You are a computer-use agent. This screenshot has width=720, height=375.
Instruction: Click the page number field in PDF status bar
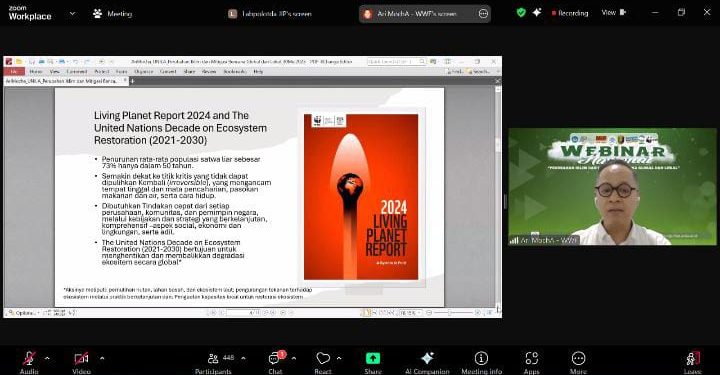[x=244, y=313]
